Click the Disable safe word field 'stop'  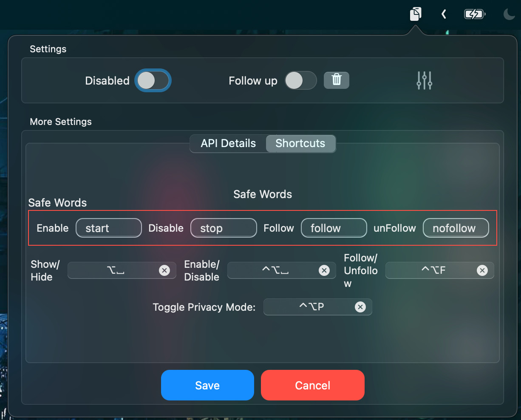[x=224, y=228]
